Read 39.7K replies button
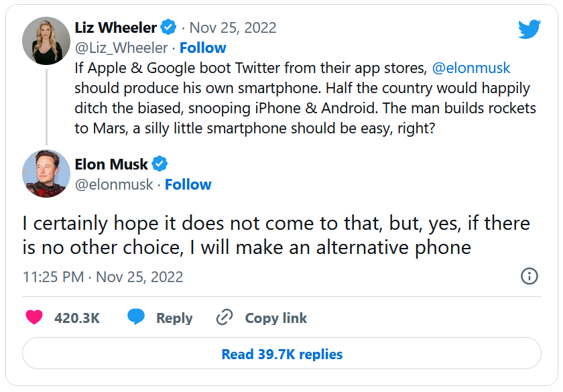 (x=281, y=354)
